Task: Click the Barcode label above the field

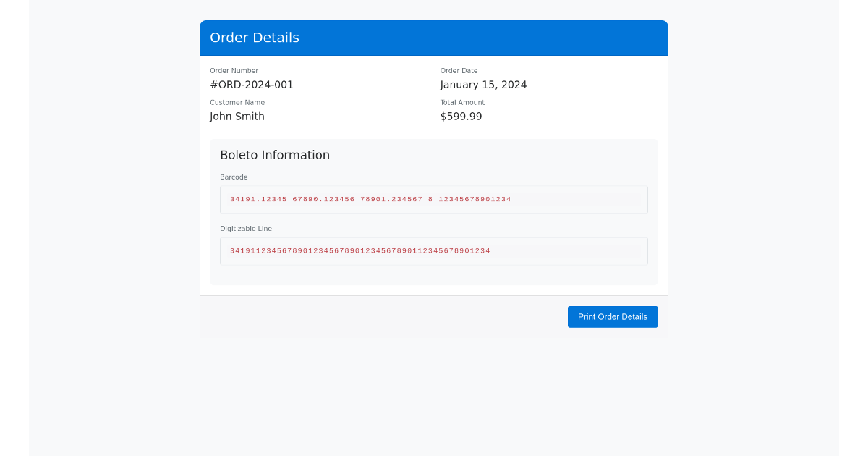Action: tap(233, 177)
